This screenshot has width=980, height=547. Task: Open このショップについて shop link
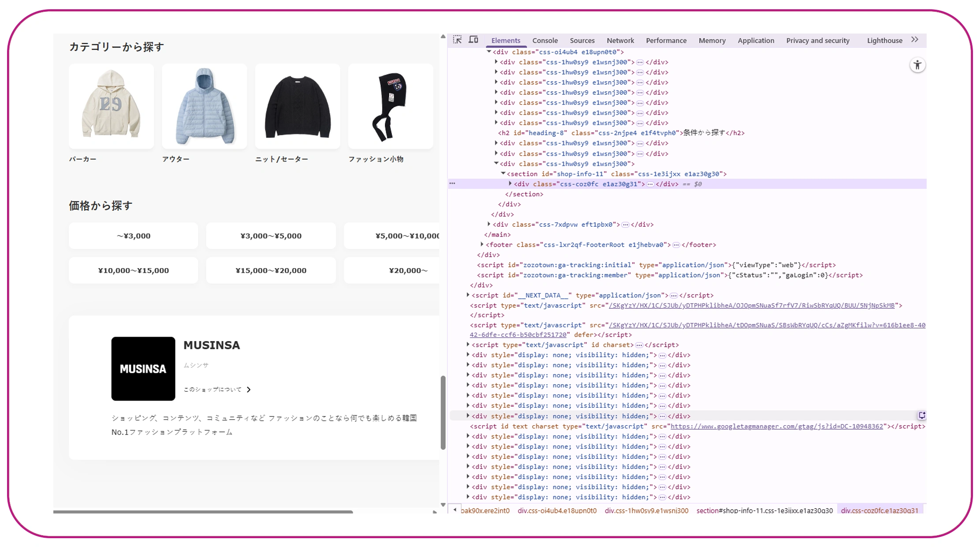217,390
